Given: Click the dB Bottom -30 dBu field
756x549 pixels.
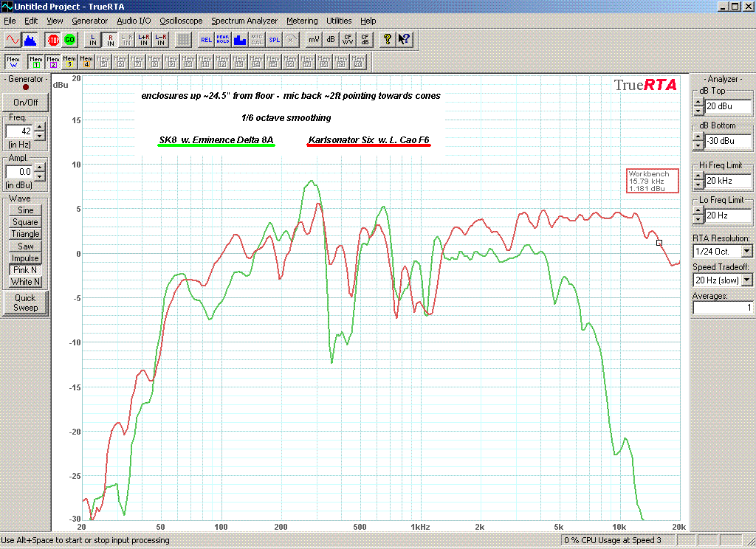Looking at the screenshot, I should tap(728, 141).
